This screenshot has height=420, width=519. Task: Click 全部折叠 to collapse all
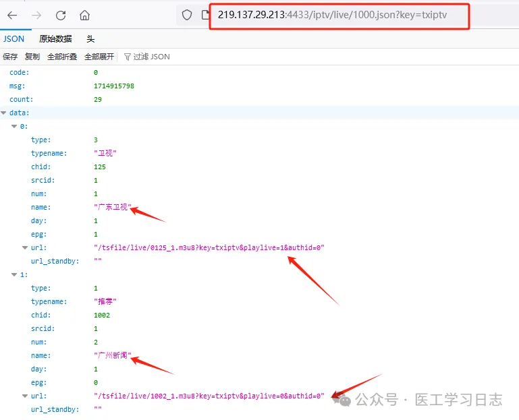(x=62, y=57)
